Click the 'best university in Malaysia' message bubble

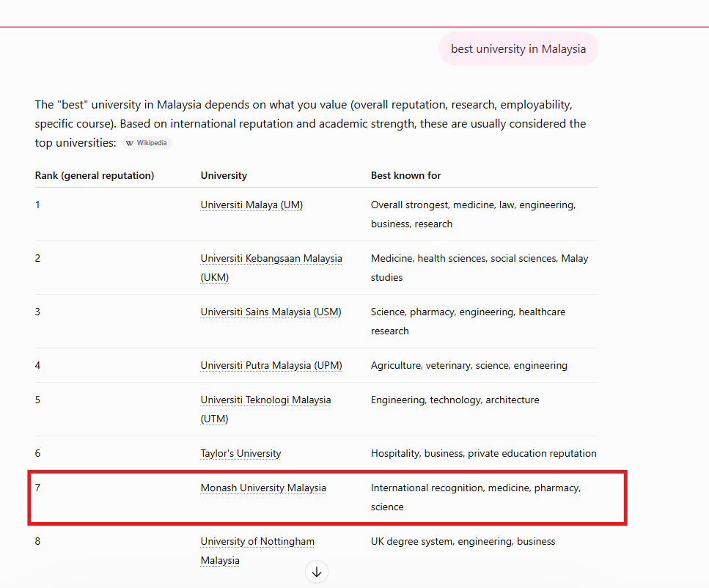point(518,49)
